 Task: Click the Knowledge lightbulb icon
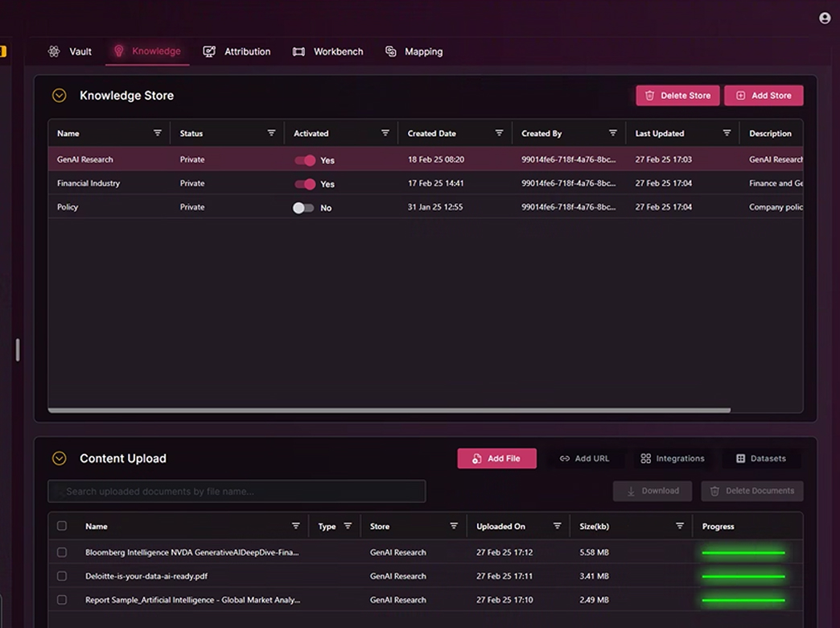click(119, 50)
